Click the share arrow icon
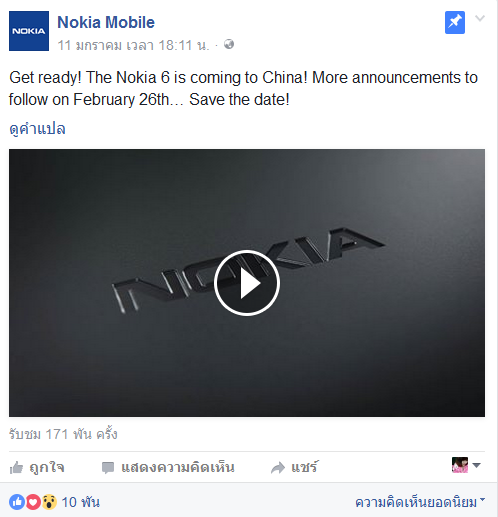Viewport: 498px width, 517px height. point(278,468)
